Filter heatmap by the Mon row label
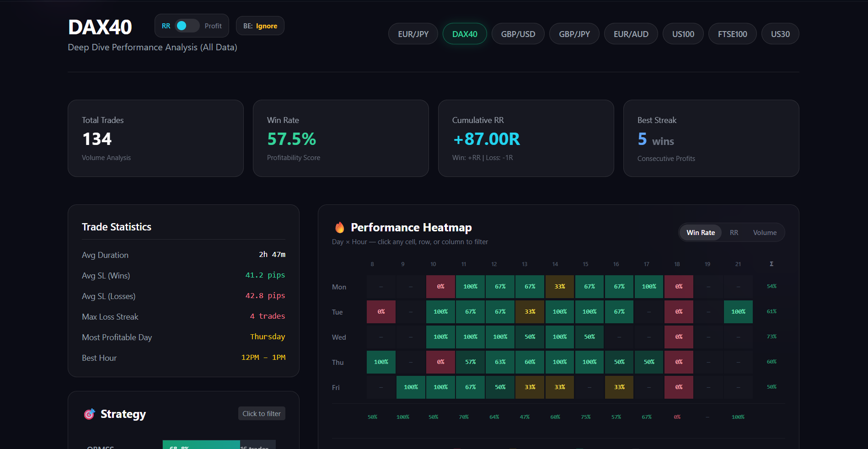Screen dimensions: 868x449 [x=339, y=287]
